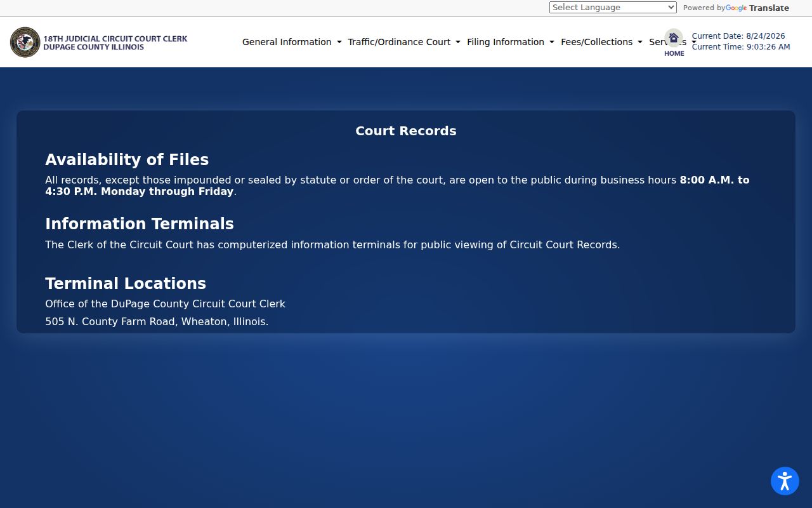This screenshot has width=812, height=508.
Task: Expand the Traffic/Ordinance Court menu
Action: point(404,42)
